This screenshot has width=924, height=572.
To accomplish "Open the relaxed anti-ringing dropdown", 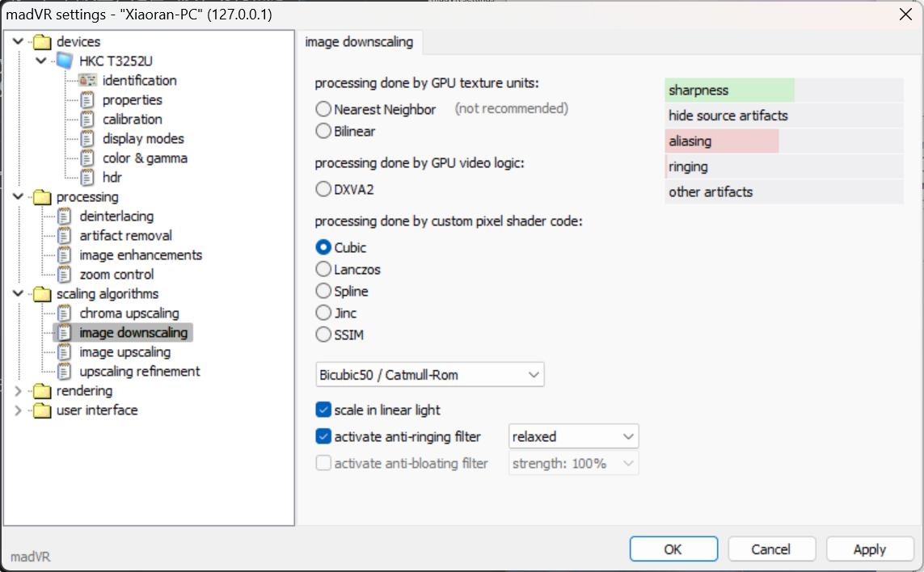I will point(573,437).
